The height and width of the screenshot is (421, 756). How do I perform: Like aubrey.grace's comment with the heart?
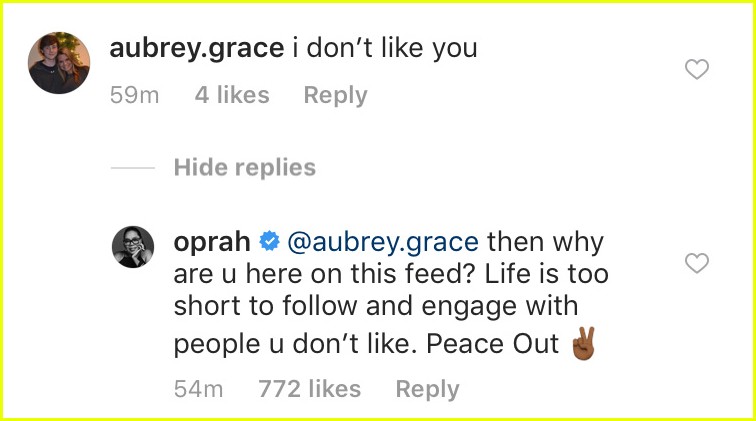click(697, 69)
